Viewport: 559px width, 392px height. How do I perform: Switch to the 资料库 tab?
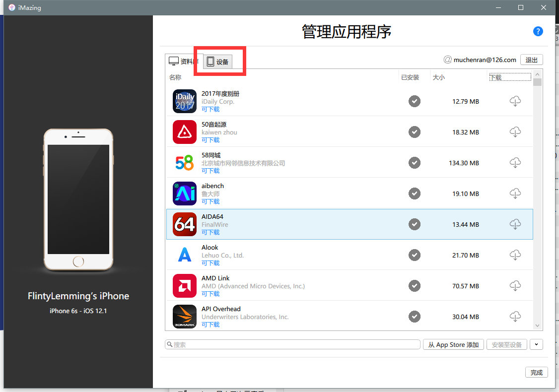tap(183, 62)
